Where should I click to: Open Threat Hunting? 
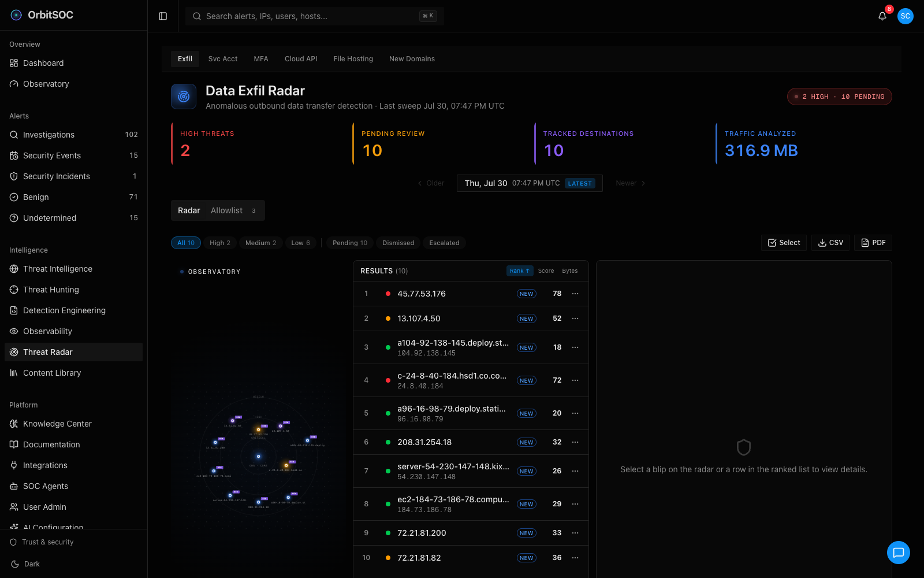[x=73, y=290]
